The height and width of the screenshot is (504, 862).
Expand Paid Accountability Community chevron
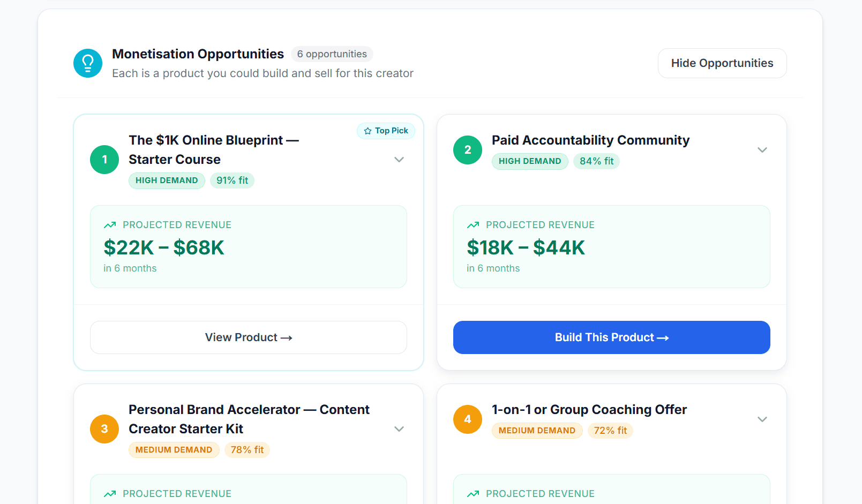pos(762,150)
